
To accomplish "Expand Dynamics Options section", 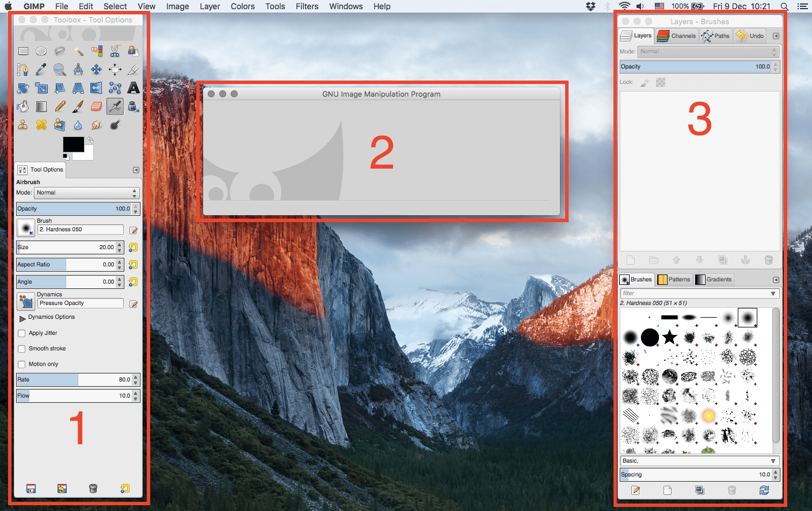I will (x=22, y=318).
